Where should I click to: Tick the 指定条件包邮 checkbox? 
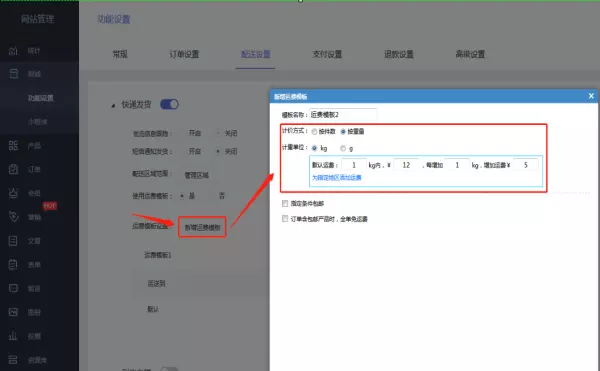point(285,203)
